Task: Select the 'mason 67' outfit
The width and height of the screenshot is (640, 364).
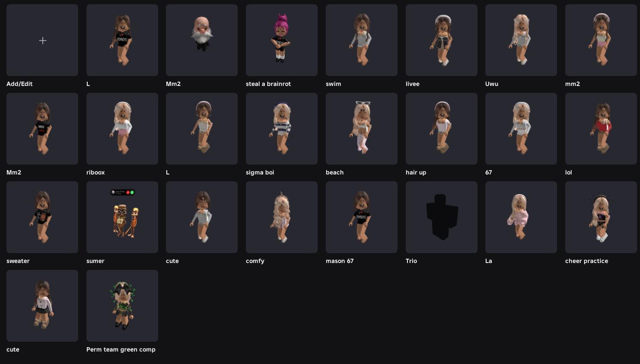Action: pos(361,217)
